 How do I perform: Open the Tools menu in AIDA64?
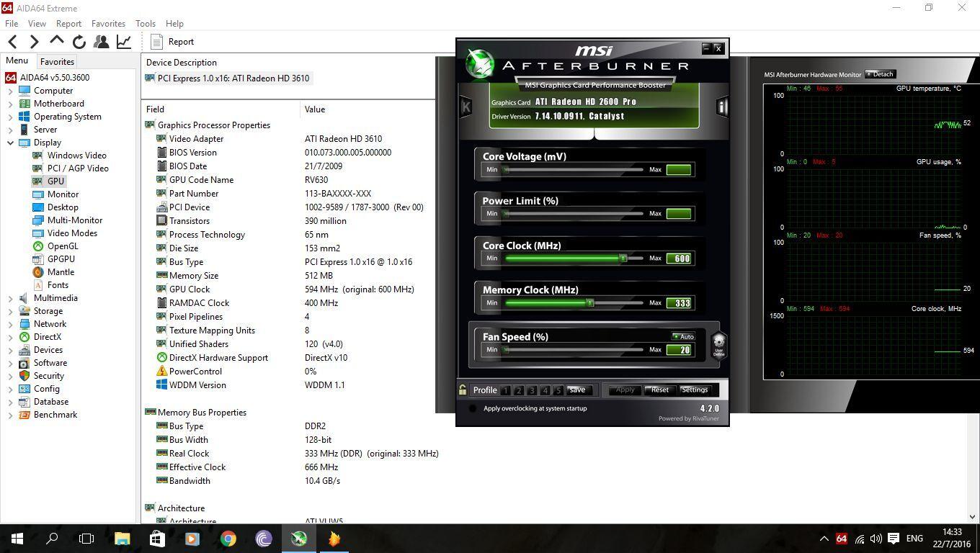point(145,23)
